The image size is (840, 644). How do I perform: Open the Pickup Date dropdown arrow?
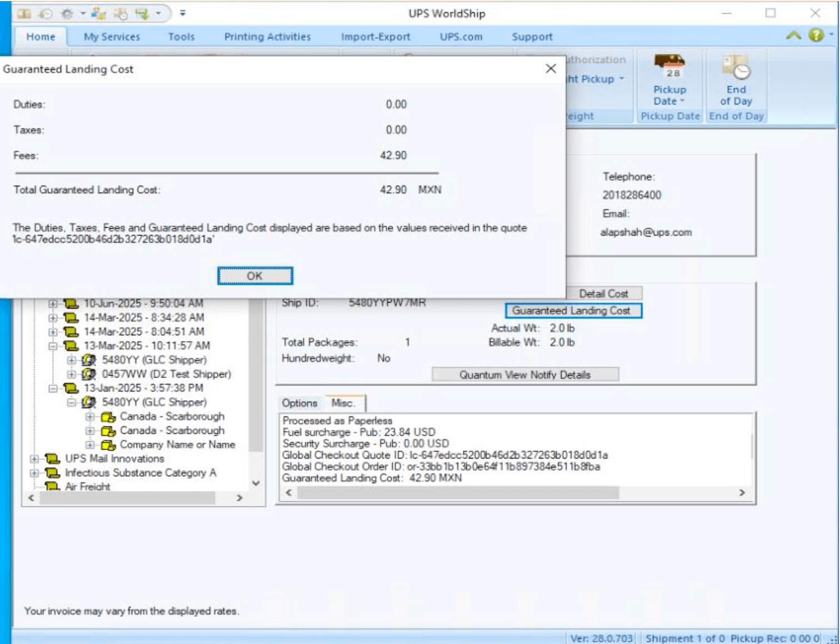pos(682,101)
